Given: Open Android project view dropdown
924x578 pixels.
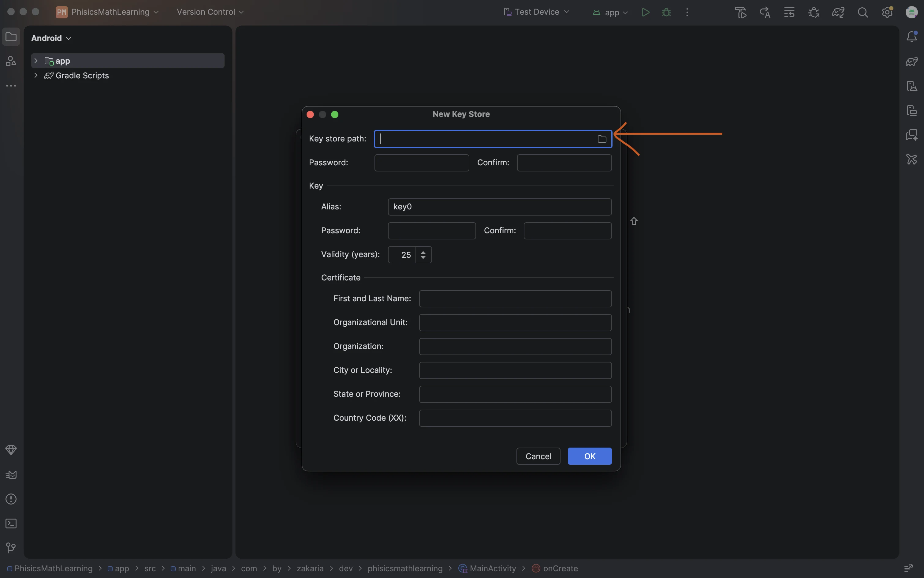Looking at the screenshot, I should pyautogui.click(x=51, y=38).
